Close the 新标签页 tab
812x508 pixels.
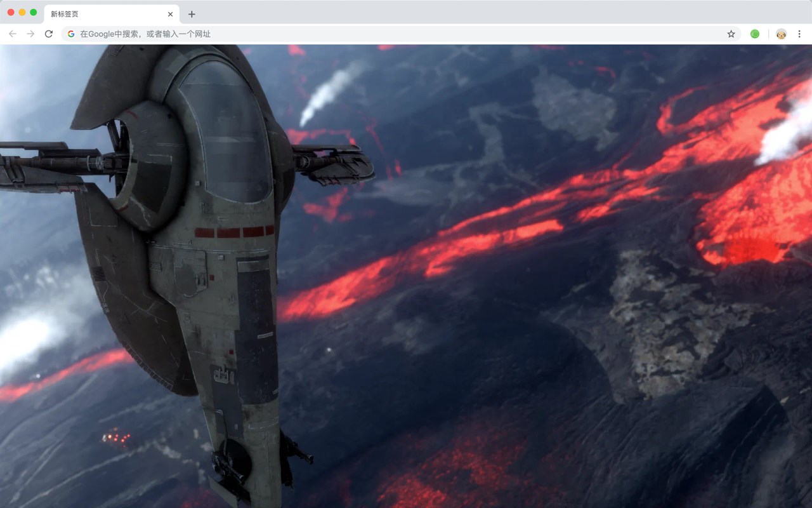[170, 14]
